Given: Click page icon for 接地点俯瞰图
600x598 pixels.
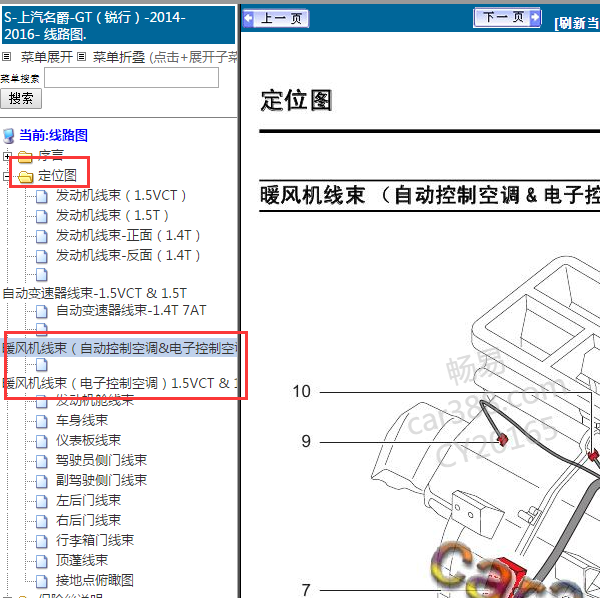Looking at the screenshot, I should (41, 581).
